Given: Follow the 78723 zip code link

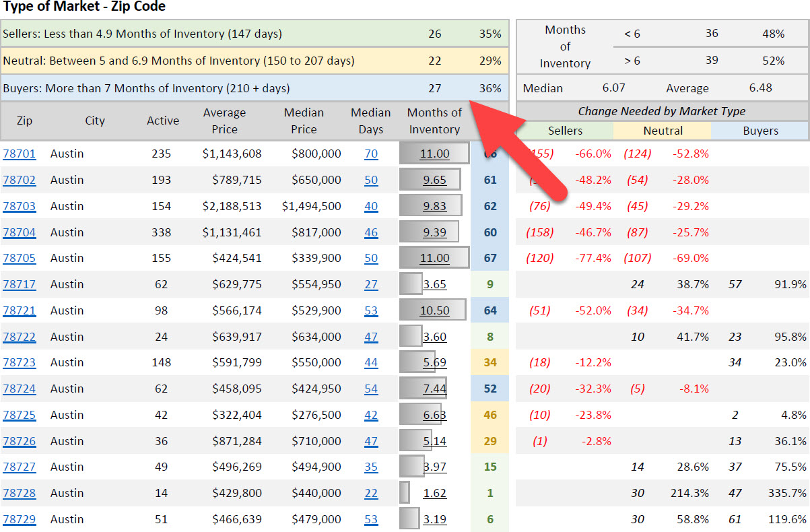Looking at the screenshot, I should (19, 362).
